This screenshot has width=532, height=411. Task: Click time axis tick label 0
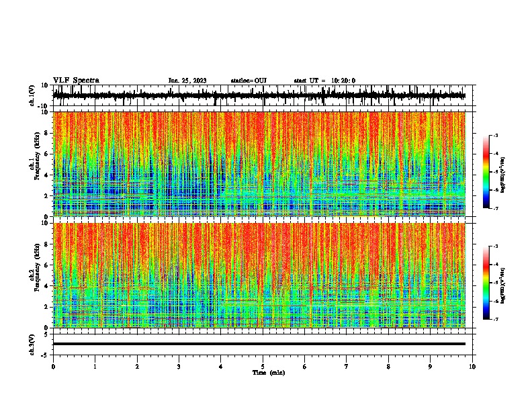[53, 367]
